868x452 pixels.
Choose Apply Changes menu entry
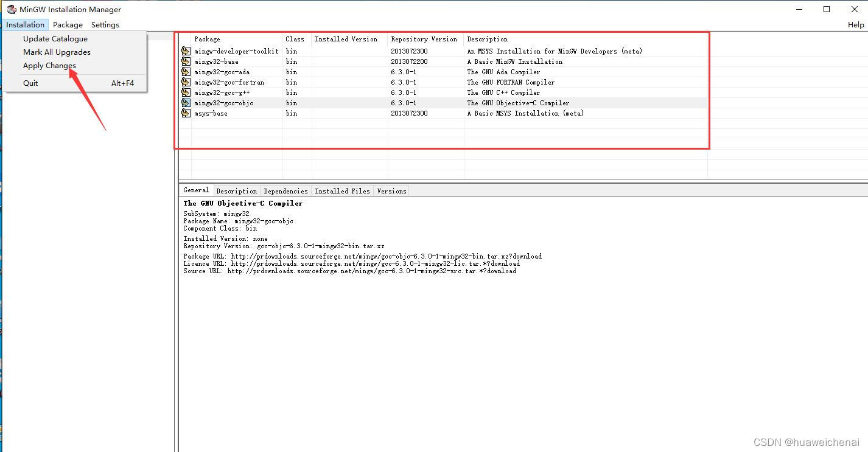[49, 65]
